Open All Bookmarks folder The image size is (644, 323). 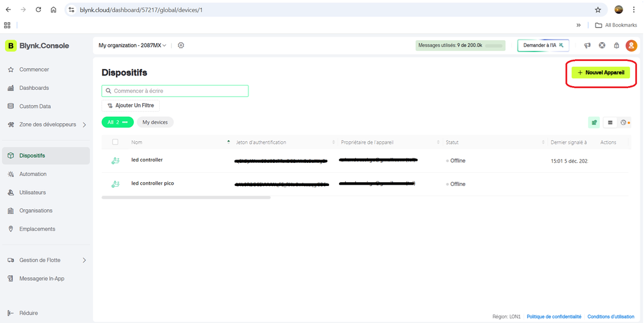(x=616, y=25)
